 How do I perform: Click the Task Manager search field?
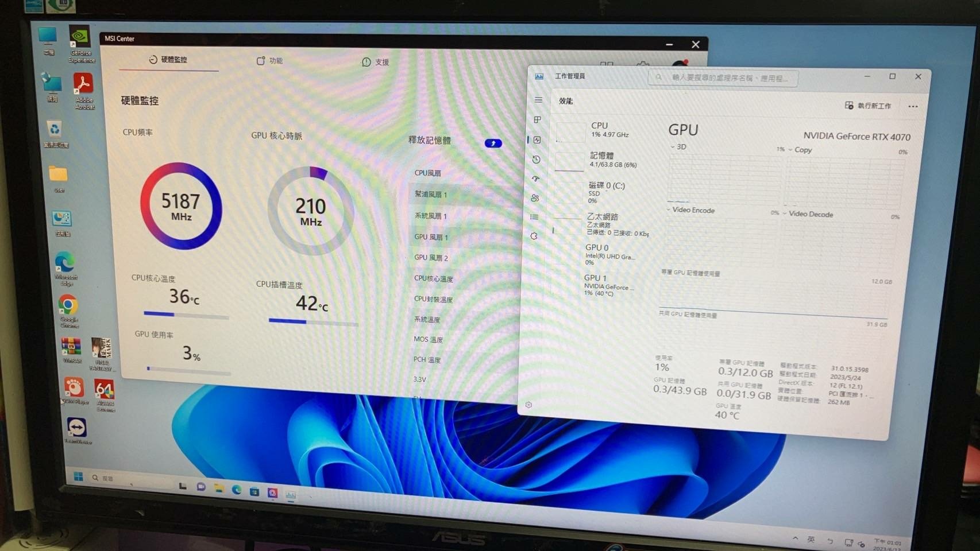click(x=723, y=77)
